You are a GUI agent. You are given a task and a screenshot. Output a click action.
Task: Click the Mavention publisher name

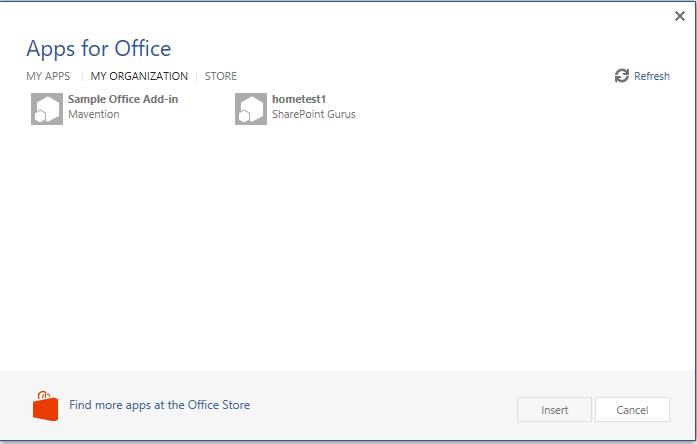(94, 114)
